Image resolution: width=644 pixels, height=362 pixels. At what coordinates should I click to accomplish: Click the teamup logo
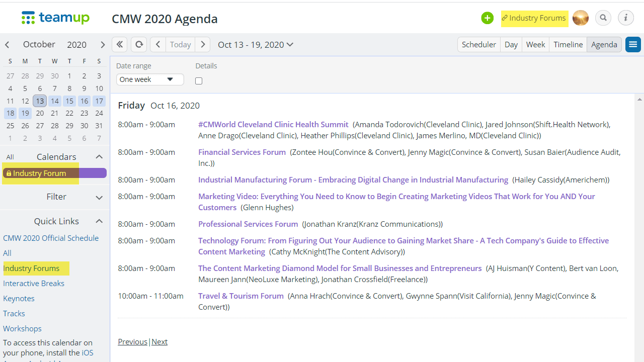[55, 18]
